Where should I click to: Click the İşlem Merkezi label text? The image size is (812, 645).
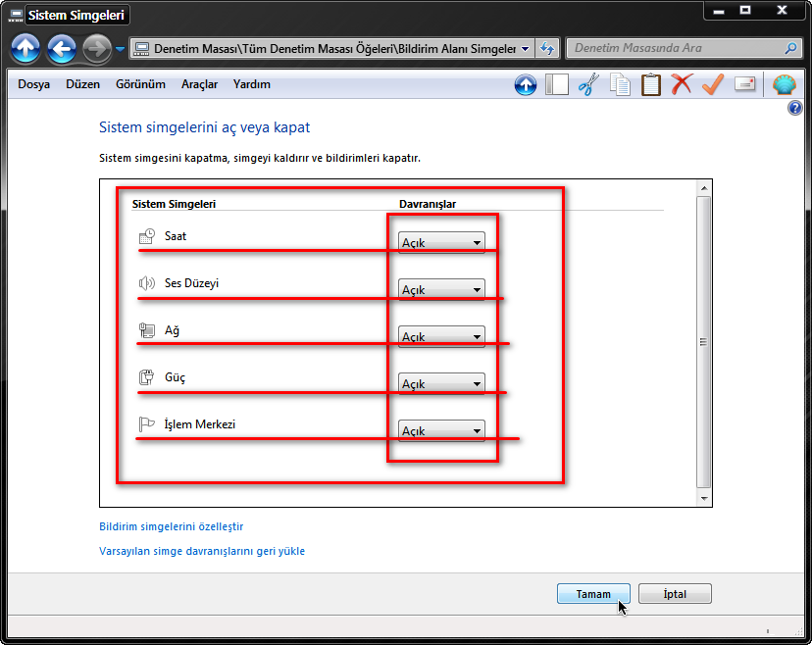200,424
